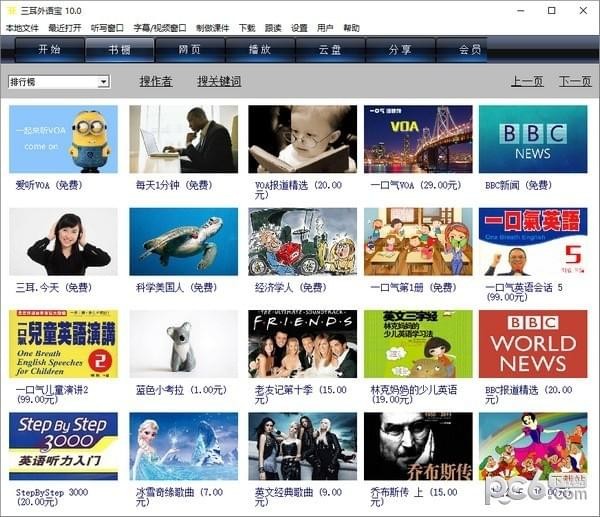
Task: Click the 科学美国人 (免费) caption
Action: pos(176,287)
